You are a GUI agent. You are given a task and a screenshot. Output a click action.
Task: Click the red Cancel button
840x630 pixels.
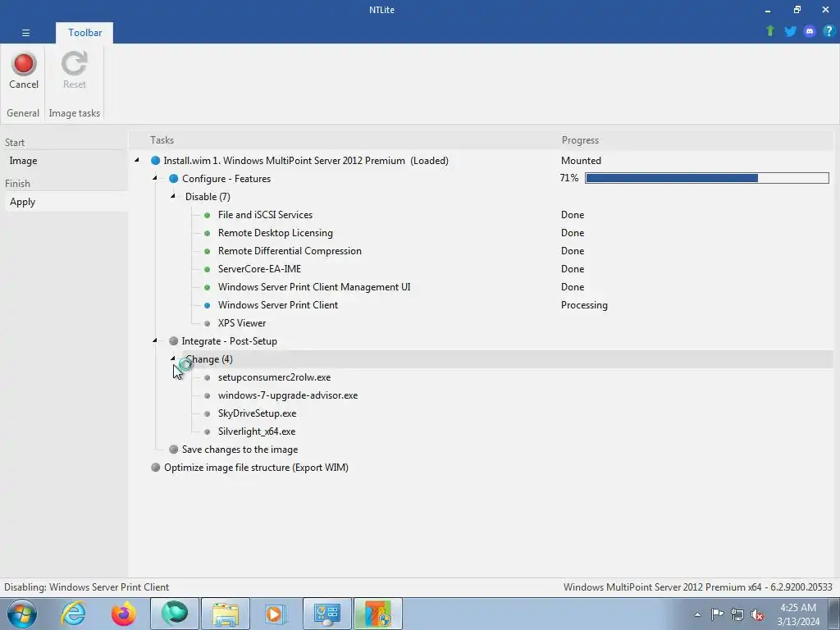24,71
